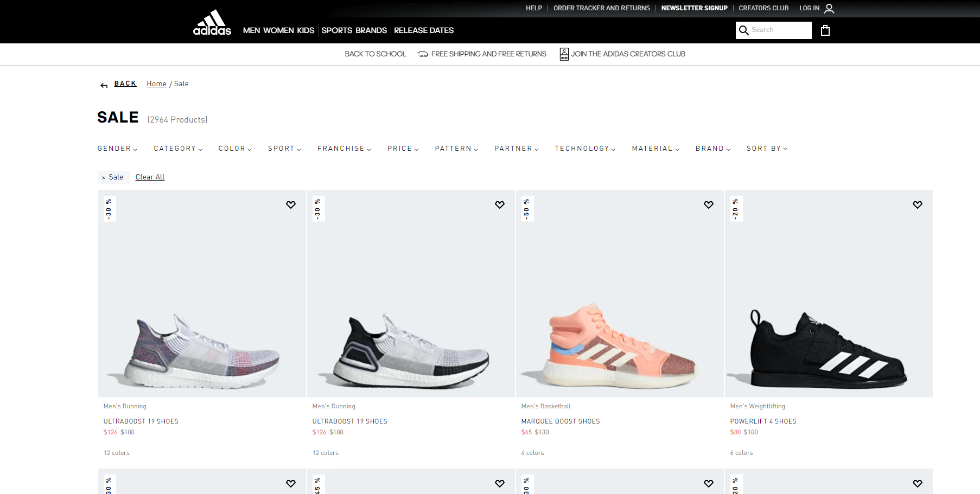Open the Material filter dropdown

(656, 149)
